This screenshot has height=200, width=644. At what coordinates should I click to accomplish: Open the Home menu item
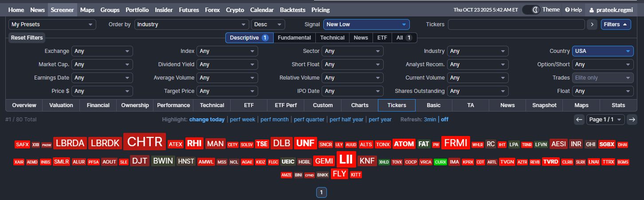16,10
